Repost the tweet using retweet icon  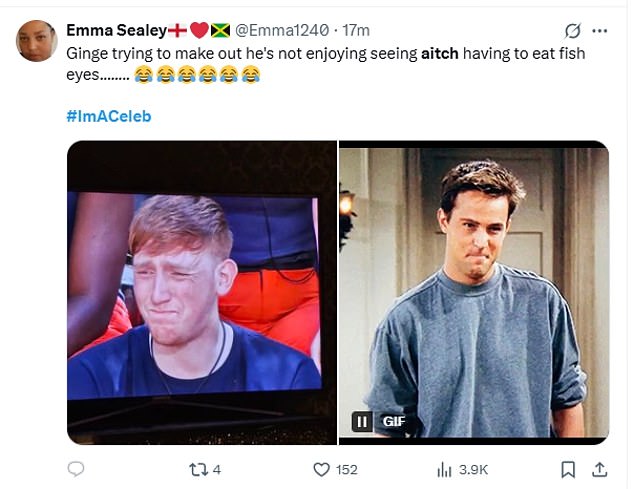(x=197, y=468)
